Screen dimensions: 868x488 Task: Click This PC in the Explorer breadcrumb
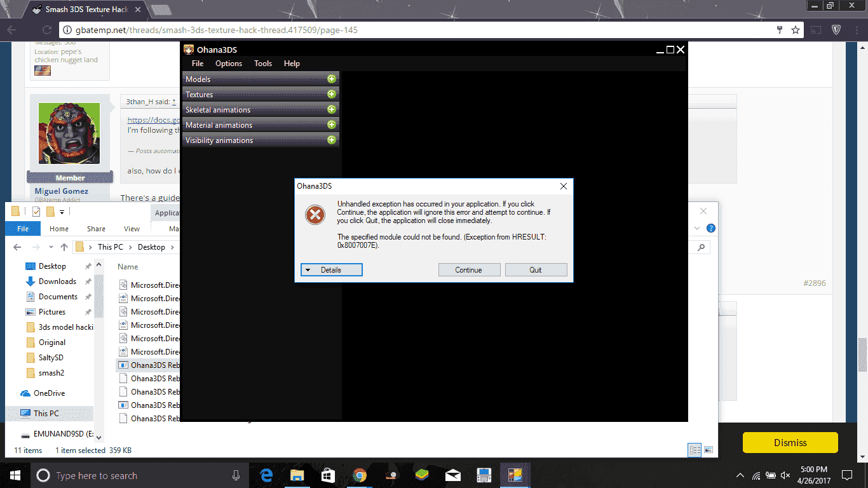pyautogui.click(x=111, y=247)
